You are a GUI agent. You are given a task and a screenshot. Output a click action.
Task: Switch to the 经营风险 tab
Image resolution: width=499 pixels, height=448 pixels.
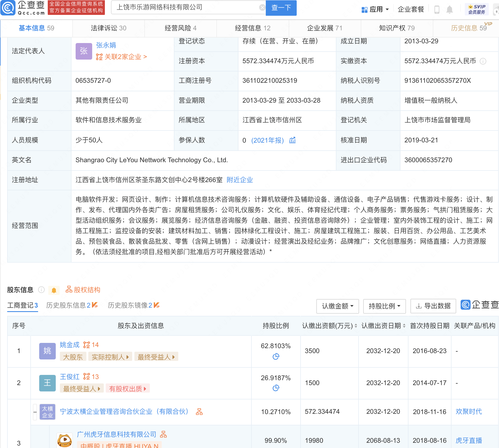(x=181, y=28)
